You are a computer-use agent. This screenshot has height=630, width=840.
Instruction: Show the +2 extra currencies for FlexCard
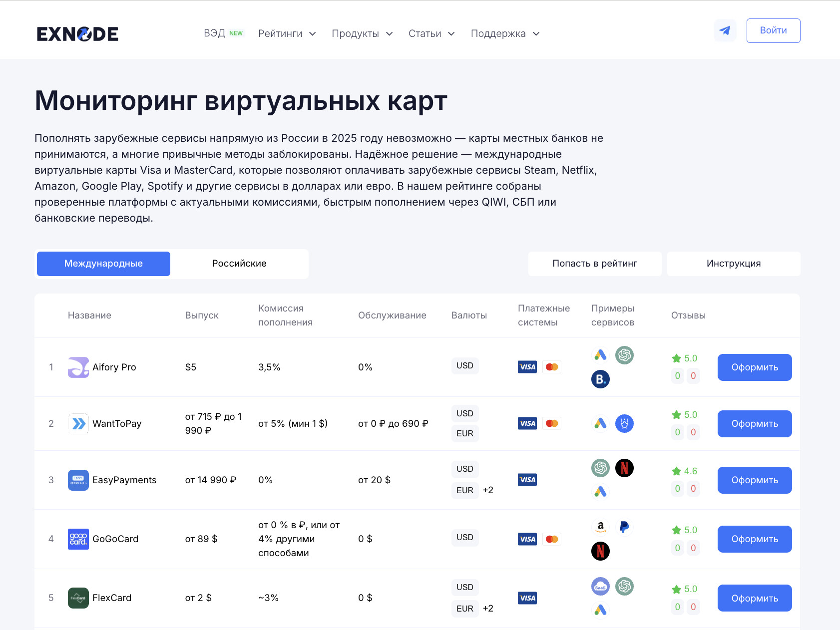pos(488,609)
